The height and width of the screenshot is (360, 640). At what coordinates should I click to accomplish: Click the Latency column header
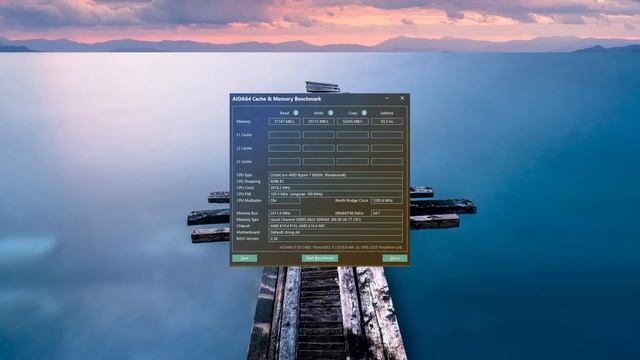point(387,113)
